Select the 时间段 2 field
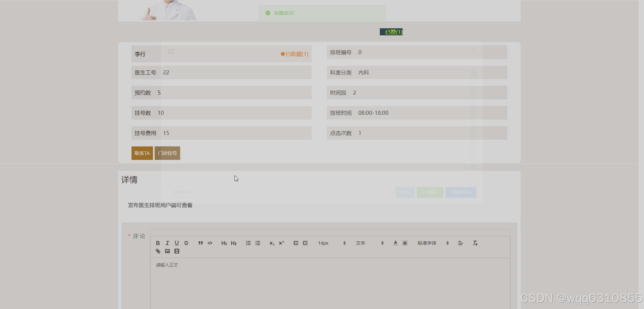Screen dimensions: 644x309 tap(417, 93)
